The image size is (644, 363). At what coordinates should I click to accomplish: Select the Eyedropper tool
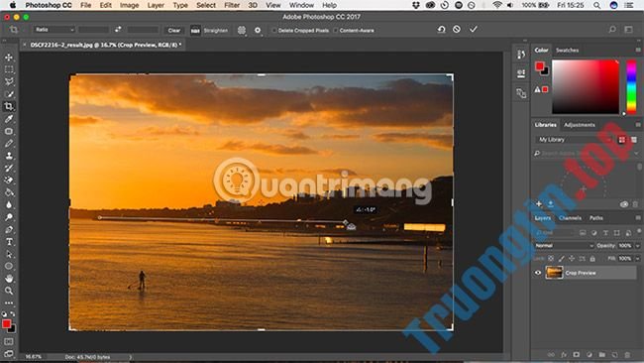[x=9, y=119]
